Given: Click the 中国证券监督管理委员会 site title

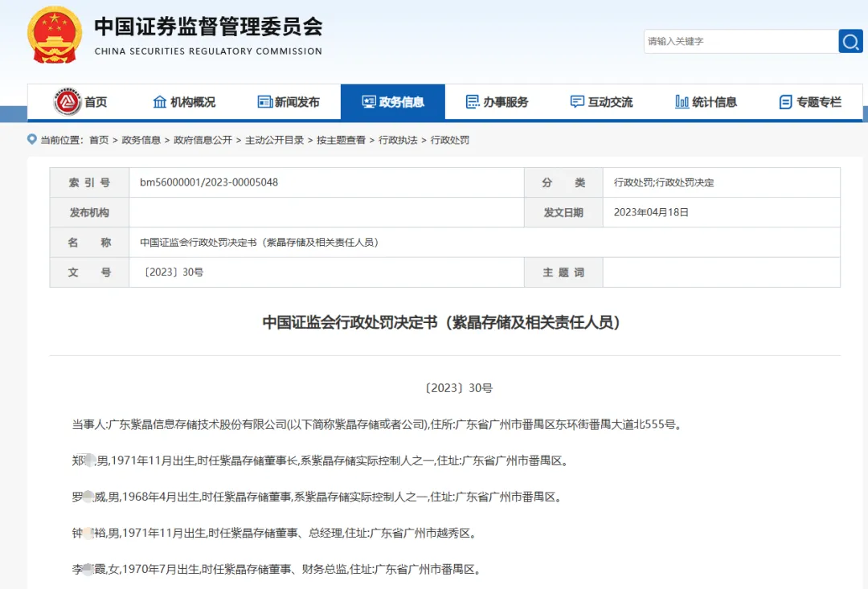Looking at the screenshot, I should [209, 27].
